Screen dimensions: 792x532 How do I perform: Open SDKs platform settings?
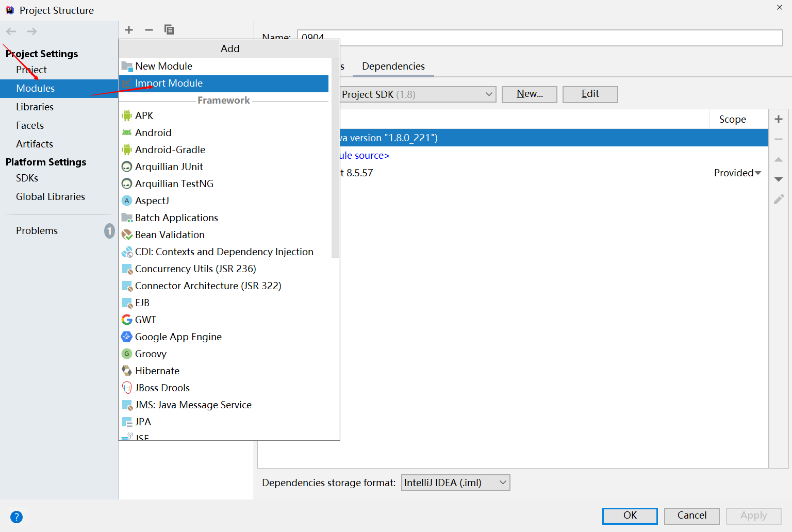tap(59, 178)
